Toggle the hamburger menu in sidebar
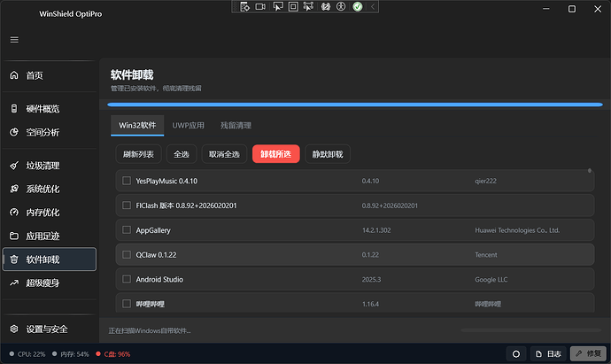The width and height of the screenshot is (611, 364). 14,40
